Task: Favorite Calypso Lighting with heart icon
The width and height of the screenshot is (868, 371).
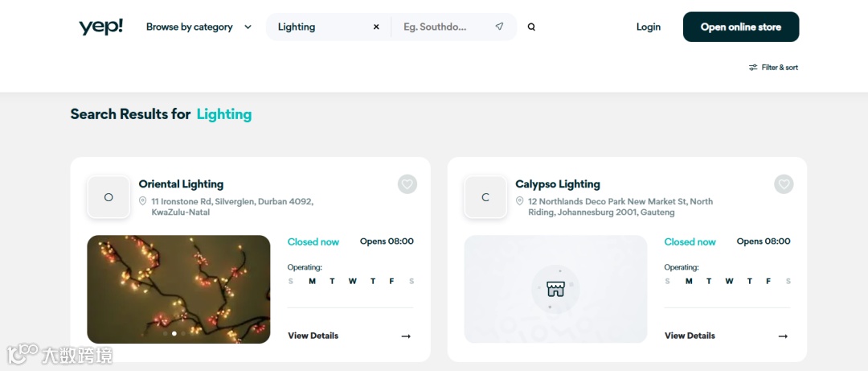Action: pos(784,184)
